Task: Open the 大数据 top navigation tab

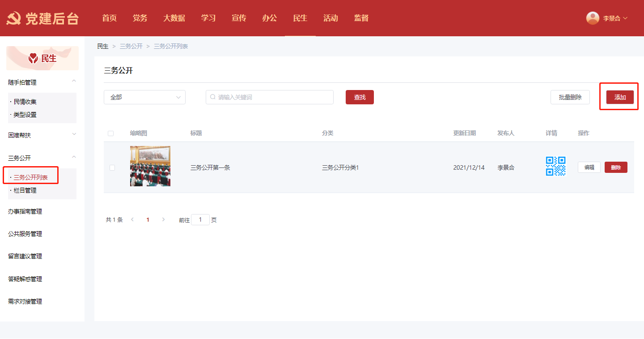Action: 174,18
